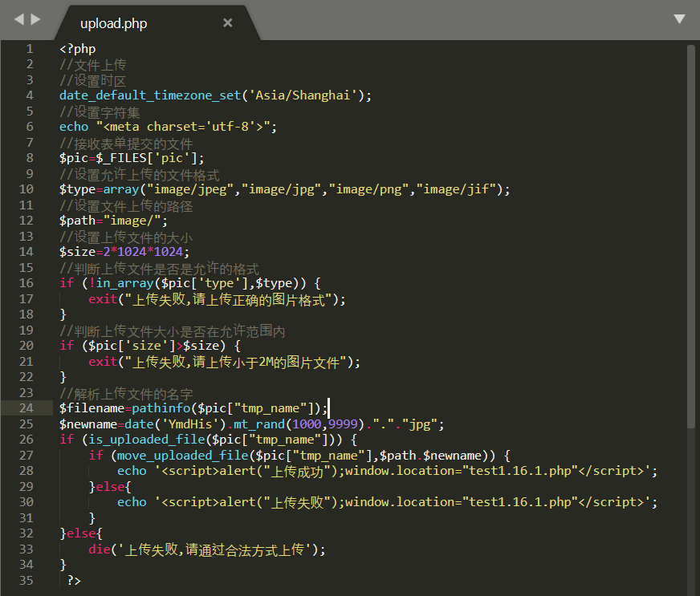
Task: Click the previous tab left arrow
Action: tap(18, 19)
